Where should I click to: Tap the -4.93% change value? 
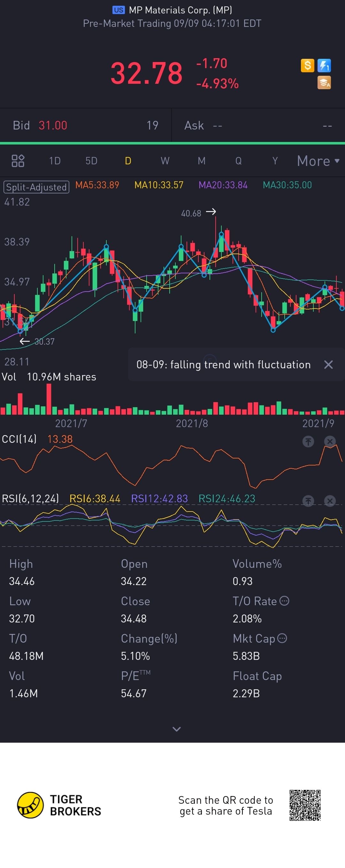[x=218, y=83]
